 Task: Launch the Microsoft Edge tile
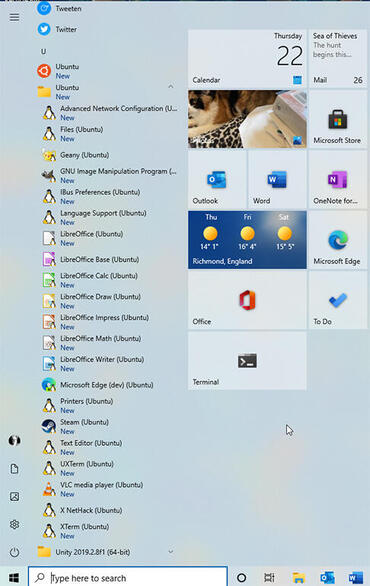338,240
